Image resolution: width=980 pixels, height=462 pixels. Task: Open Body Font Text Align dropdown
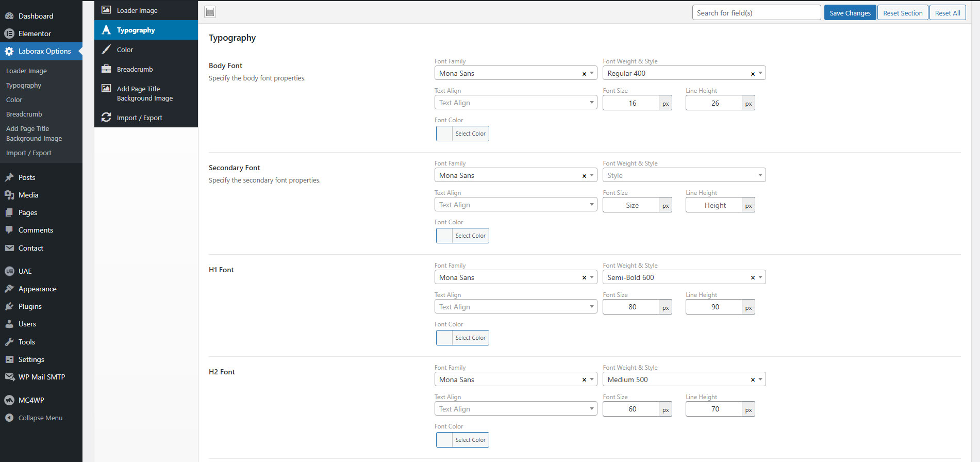(516, 103)
